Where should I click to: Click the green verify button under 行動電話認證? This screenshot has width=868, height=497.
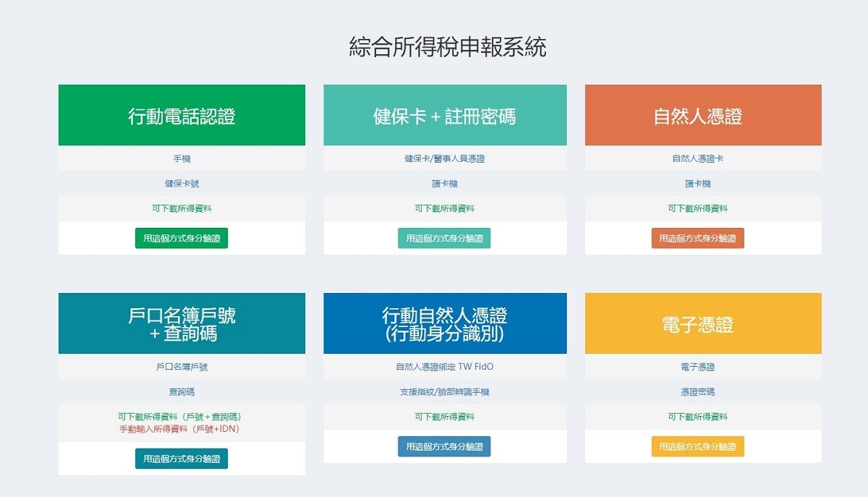(182, 238)
